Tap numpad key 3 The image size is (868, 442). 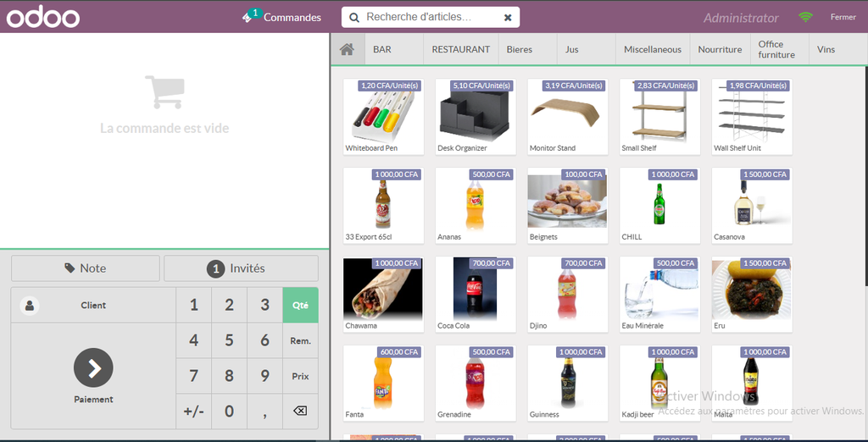click(x=264, y=305)
